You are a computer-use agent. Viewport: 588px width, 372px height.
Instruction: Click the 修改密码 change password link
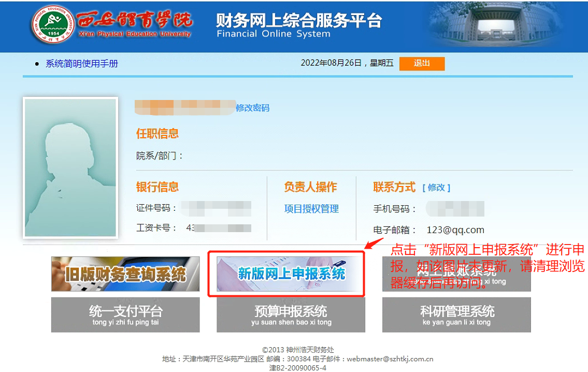(x=252, y=108)
